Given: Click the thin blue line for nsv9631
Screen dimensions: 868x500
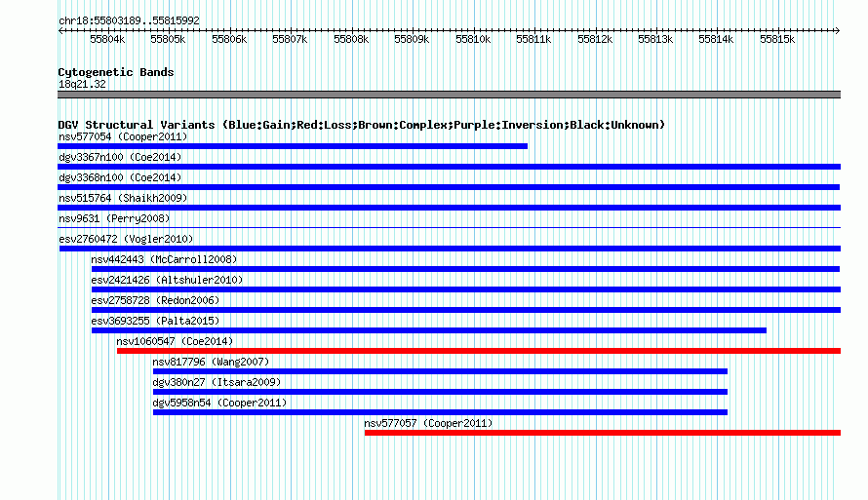Looking at the screenshot, I should pyautogui.click(x=449, y=227).
